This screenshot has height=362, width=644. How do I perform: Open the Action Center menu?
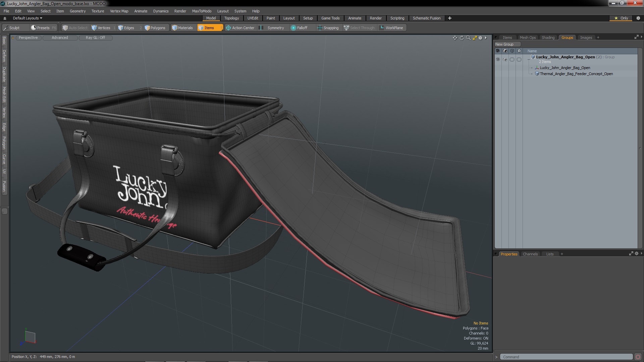point(240,28)
